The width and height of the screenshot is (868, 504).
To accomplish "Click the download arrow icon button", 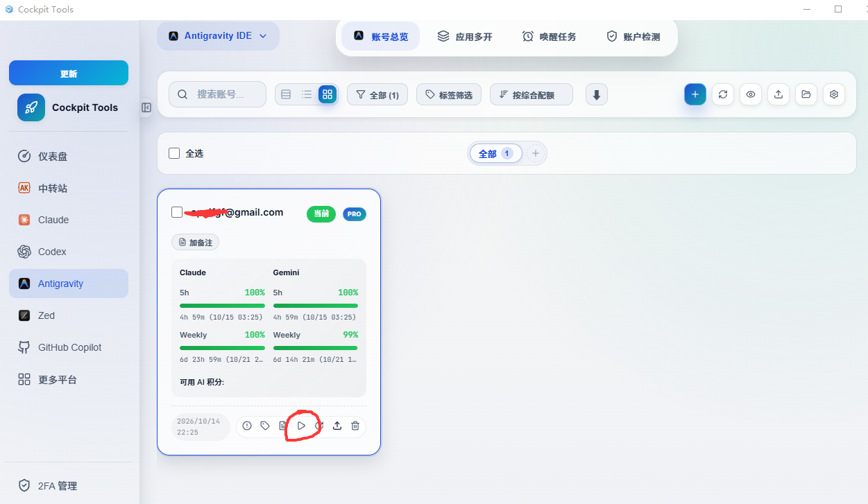I will (x=597, y=94).
